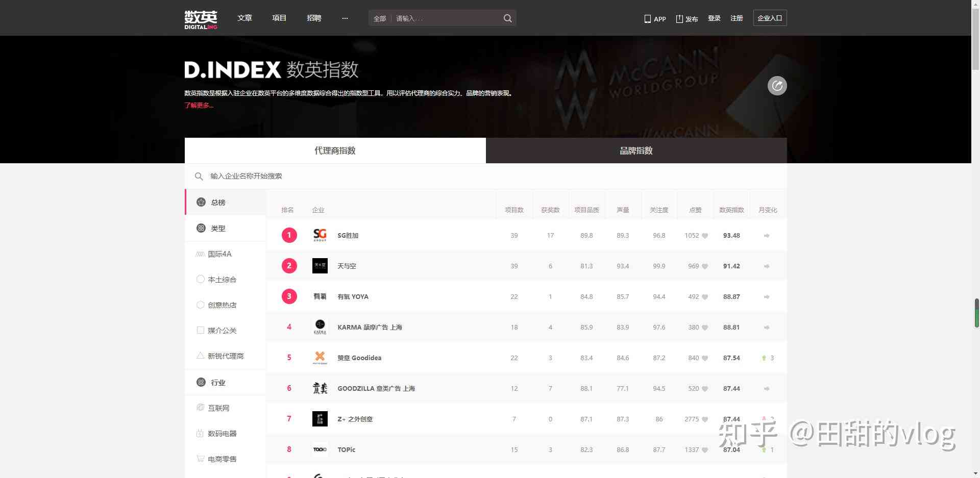This screenshot has height=478, width=980.
Task: Sort by 项目数 column header
Action: pyautogui.click(x=514, y=210)
